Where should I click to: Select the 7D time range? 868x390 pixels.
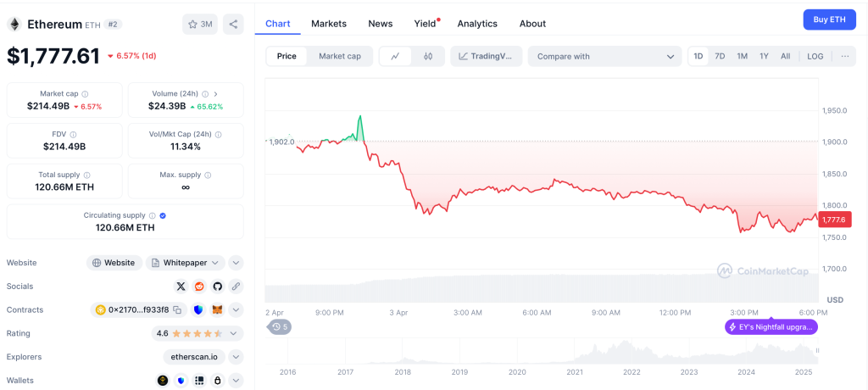point(720,57)
